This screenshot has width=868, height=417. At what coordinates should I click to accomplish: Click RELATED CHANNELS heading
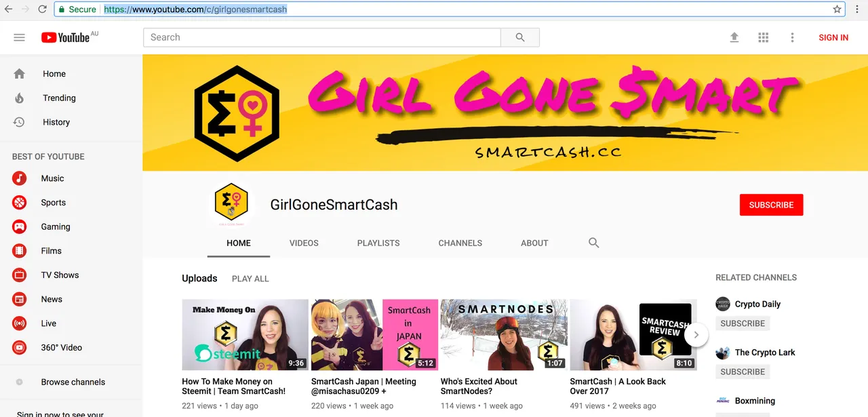tap(756, 277)
